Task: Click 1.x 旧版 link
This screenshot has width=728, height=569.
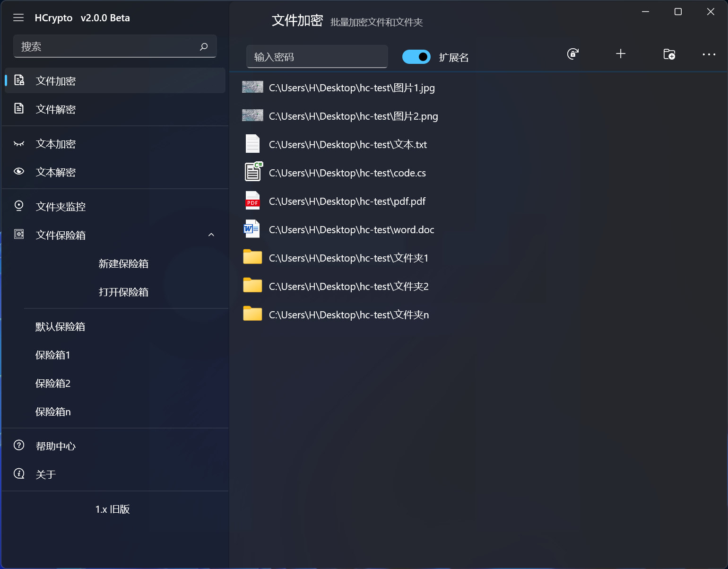Action: click(113, 509)
